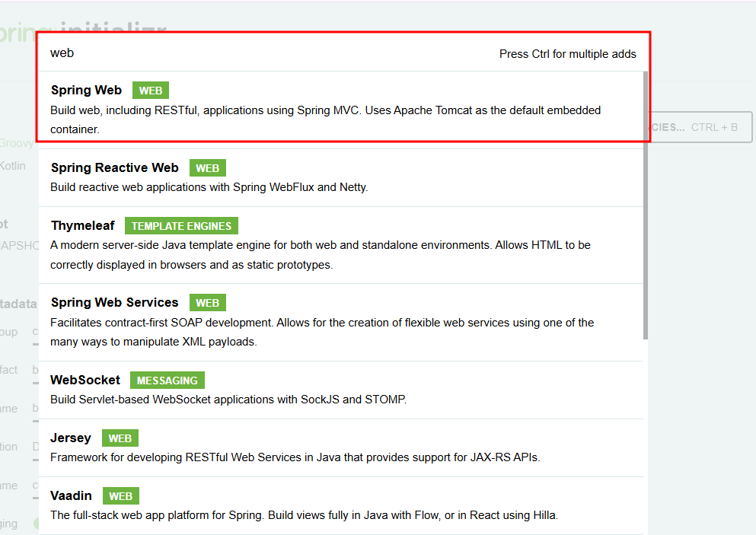Select the Spring Reactive Web dependency
Screen dimensions: 756x535
[x=341, y=178]
